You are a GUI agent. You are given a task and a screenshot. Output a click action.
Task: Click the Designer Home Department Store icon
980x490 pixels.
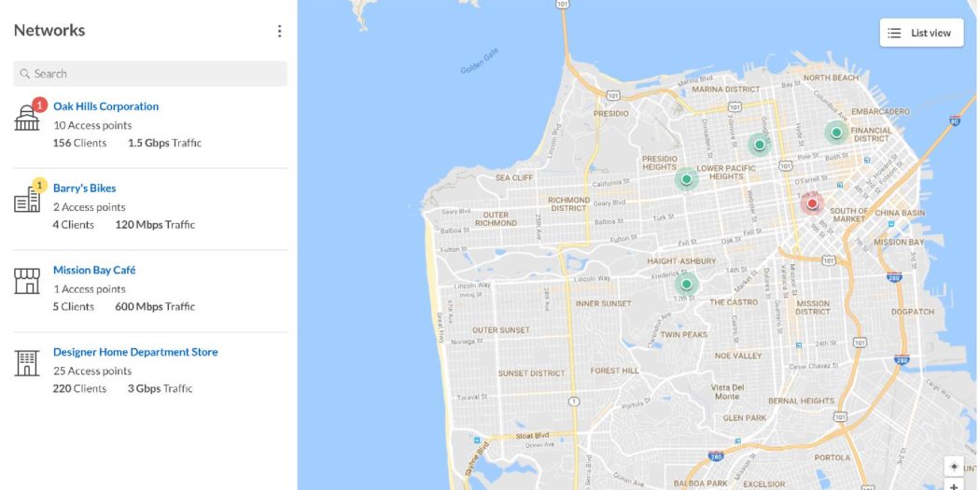[27, 363]
